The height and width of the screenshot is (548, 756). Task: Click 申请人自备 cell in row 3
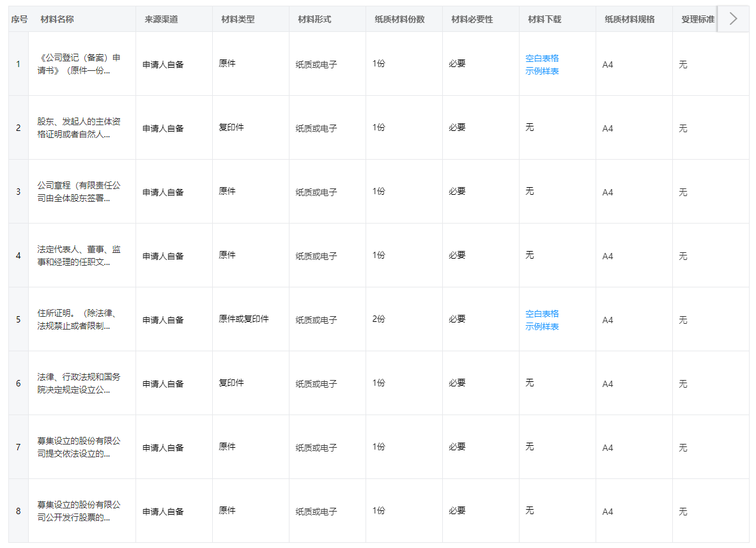pyautogui.click(x=163, y=192)
